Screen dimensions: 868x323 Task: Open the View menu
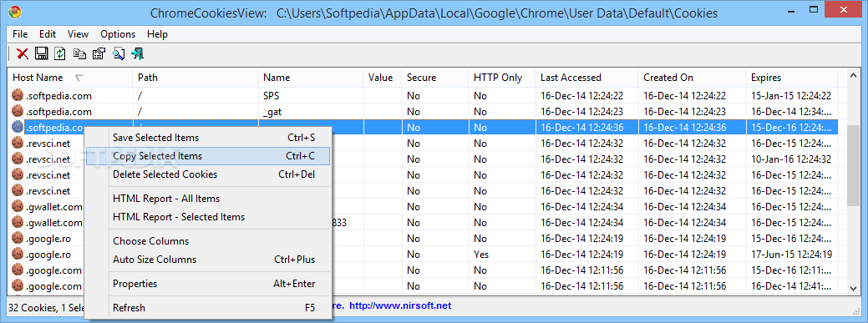tap(78, 34)
